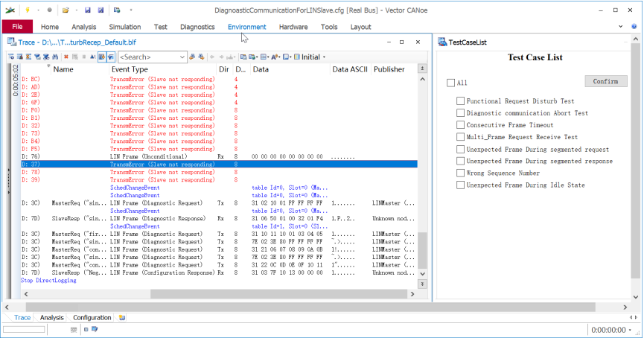
Task: Open the File menu
Action: tap(17, 27)
